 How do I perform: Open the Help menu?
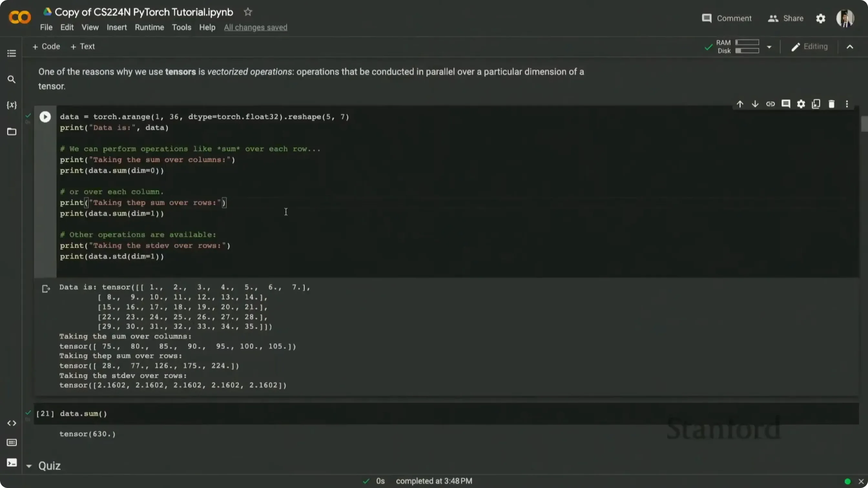[x=207, y=28]
